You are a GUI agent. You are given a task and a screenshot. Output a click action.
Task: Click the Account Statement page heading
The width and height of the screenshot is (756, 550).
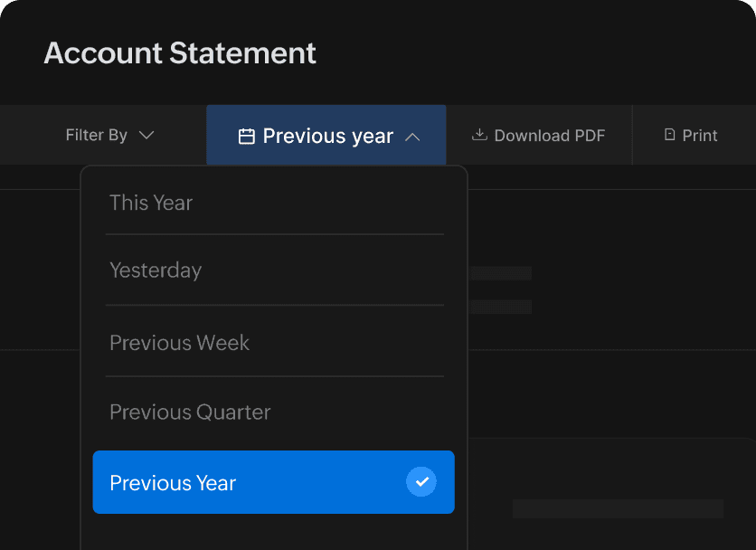pyautogui.click(x=180, y=53)
